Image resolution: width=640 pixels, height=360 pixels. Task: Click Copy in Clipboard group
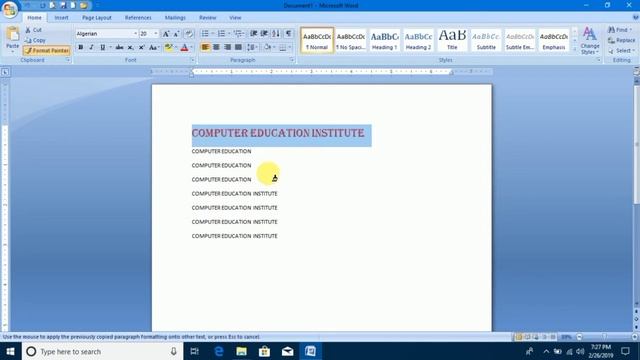pos(36,40)
